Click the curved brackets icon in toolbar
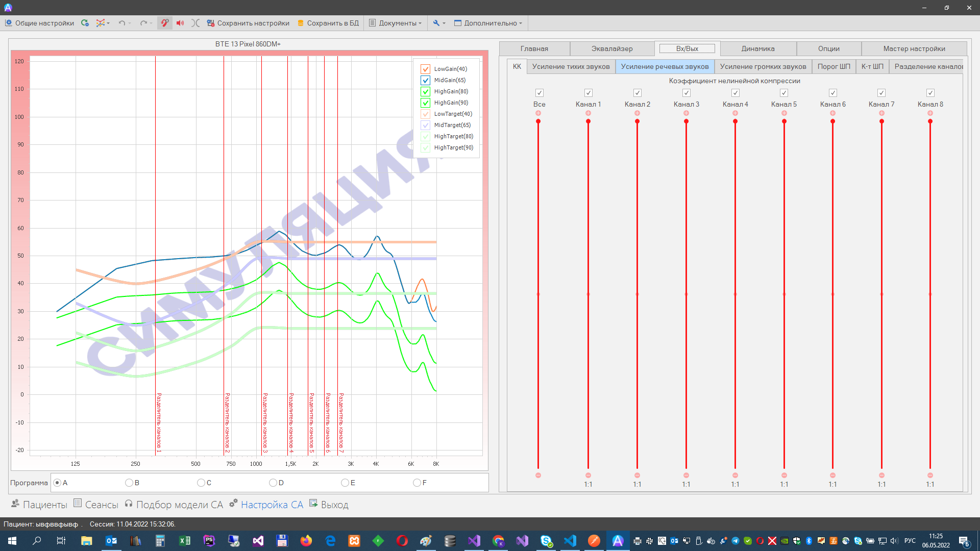 point(195,23)
